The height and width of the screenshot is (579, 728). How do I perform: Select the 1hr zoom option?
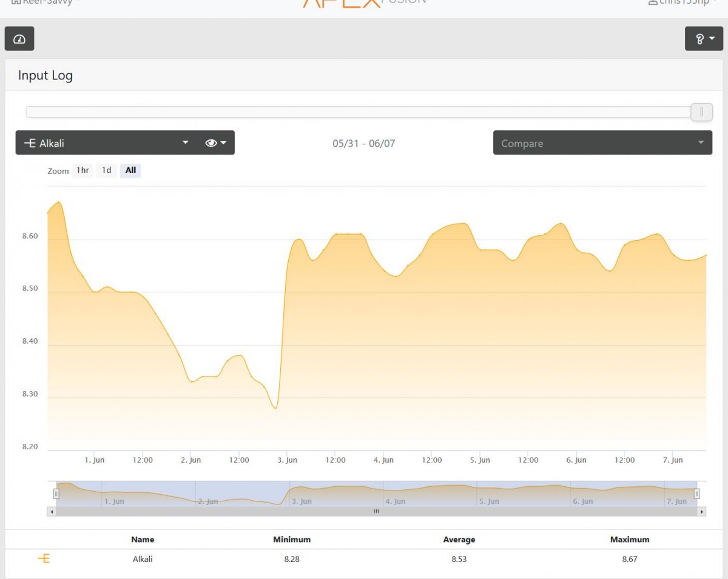(83, 170)
